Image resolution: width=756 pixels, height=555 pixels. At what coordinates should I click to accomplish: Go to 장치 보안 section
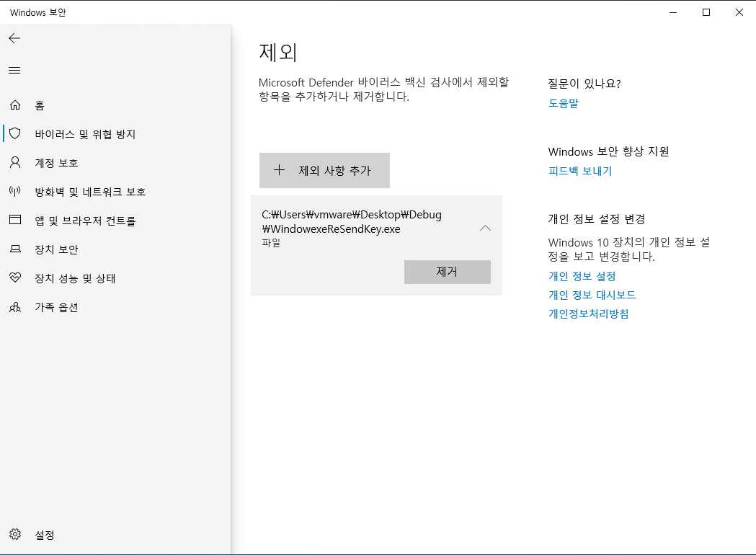116,250
